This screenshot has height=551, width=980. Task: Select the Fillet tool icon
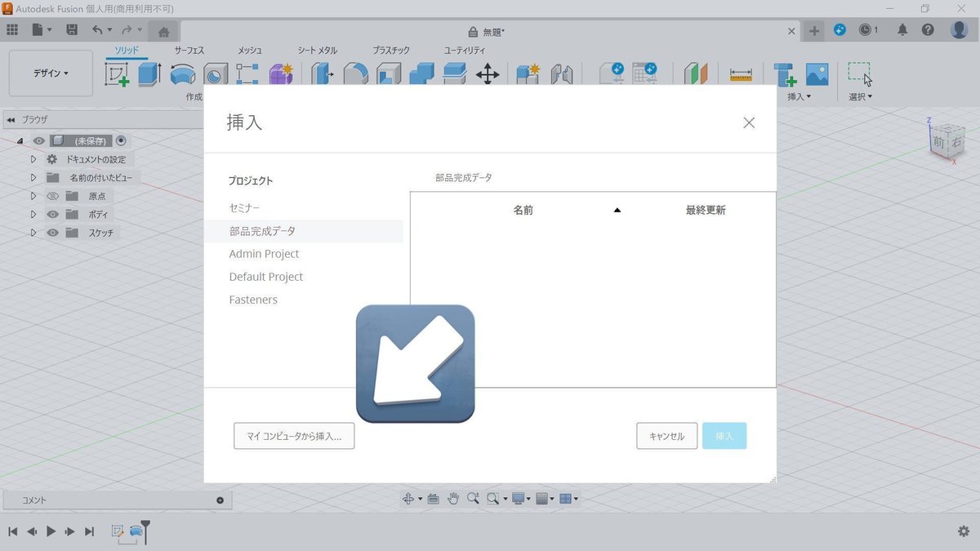[355, 74]
